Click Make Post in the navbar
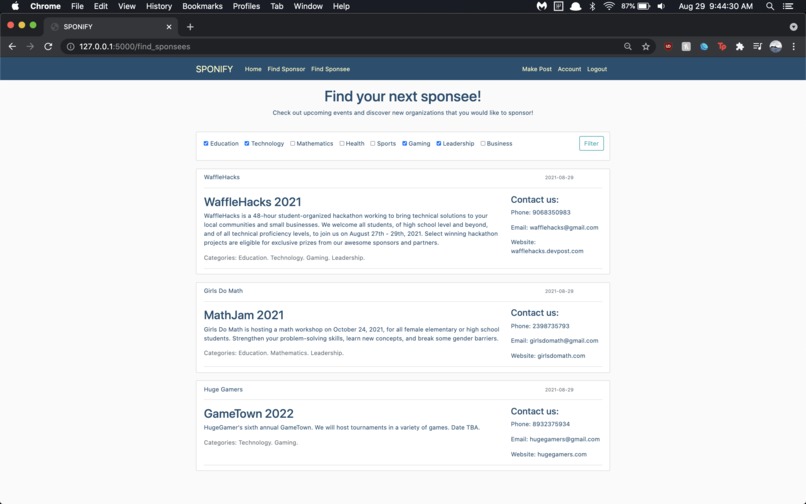 [537, 69]
